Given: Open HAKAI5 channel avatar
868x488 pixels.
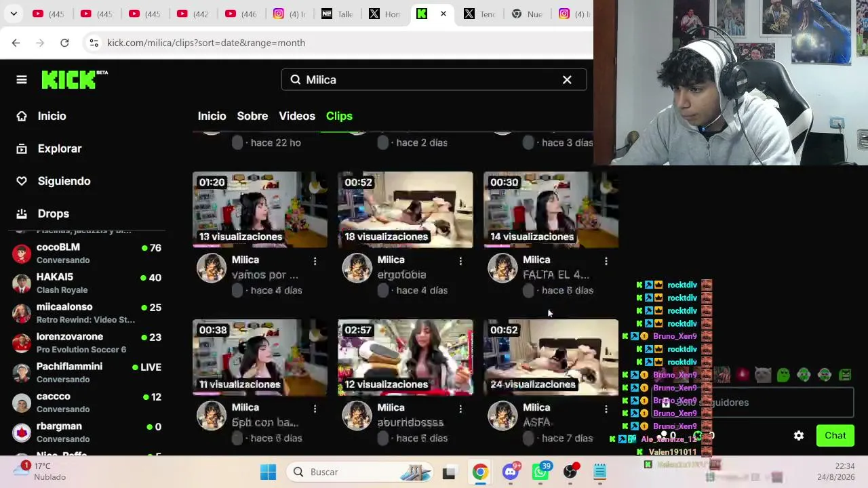Looking at the screenshot, I should tap(22, 283).
